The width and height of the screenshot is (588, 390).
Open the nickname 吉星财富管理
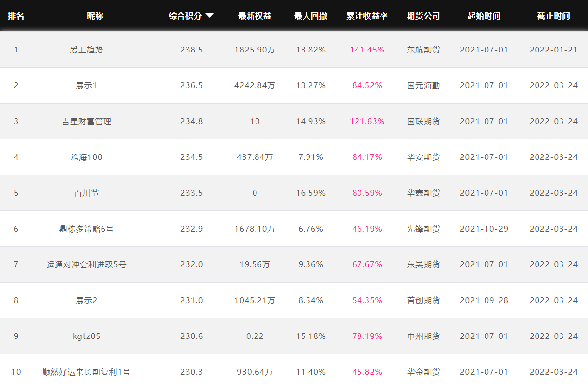point(86,122)
